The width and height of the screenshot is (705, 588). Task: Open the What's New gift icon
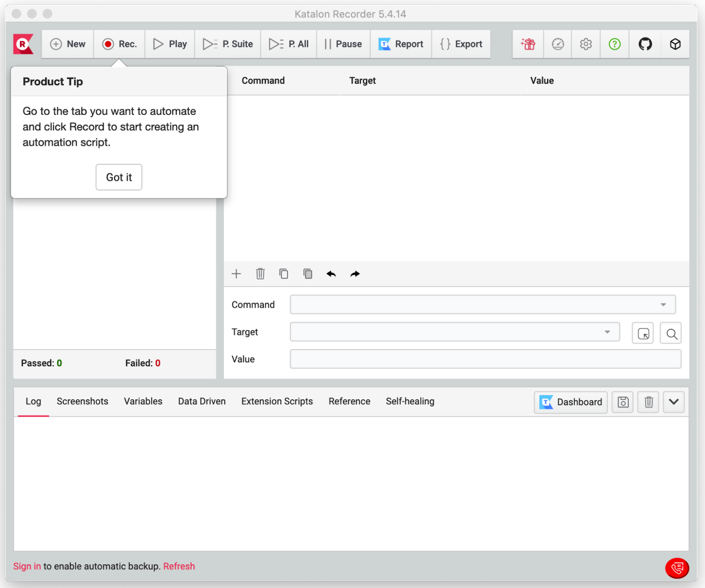(x=527, y=44)
